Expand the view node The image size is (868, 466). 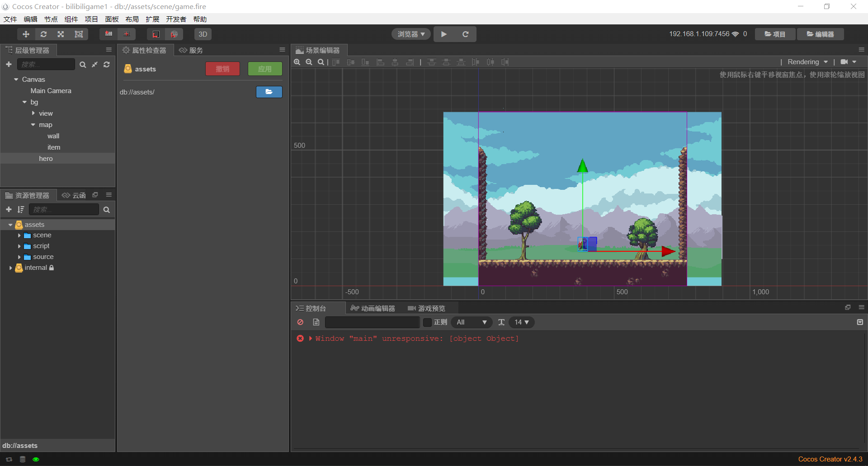click(33, 113)
